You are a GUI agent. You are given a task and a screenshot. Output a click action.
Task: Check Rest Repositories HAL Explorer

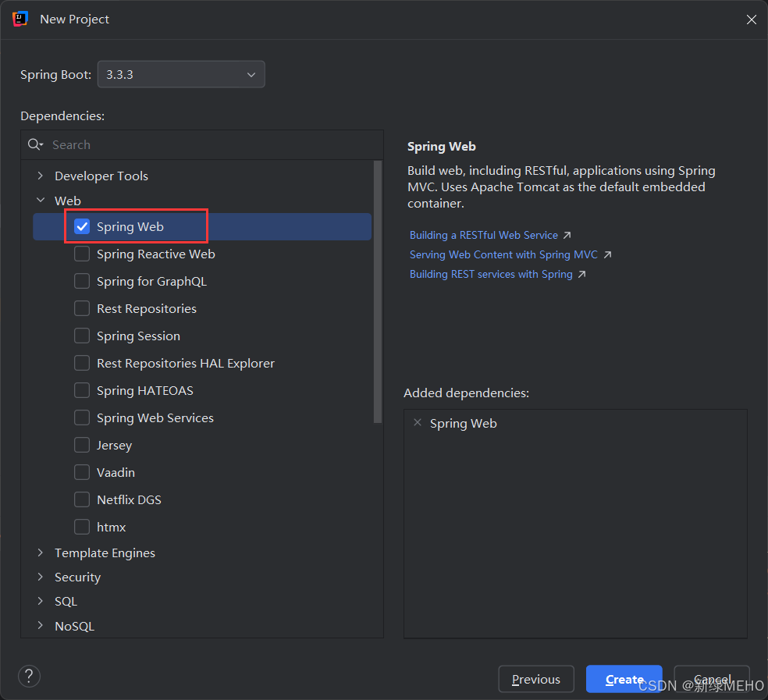point(82,363)
